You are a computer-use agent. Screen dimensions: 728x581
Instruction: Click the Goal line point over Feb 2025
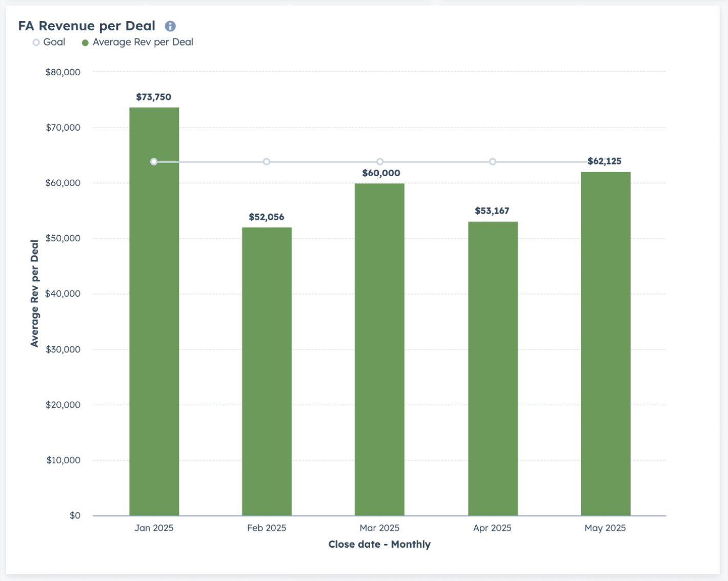(x=267, y=162)
